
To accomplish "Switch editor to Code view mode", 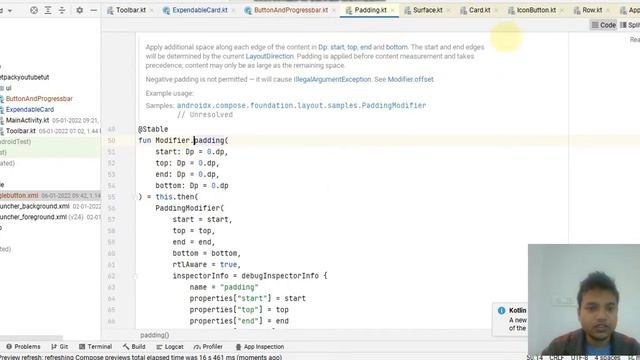I will coord(604,25).
